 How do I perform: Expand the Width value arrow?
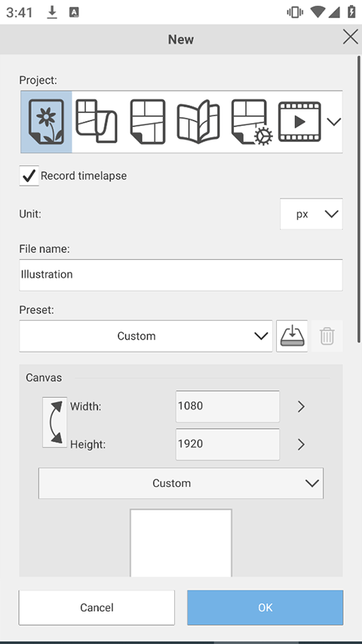[x=301, y=407]
